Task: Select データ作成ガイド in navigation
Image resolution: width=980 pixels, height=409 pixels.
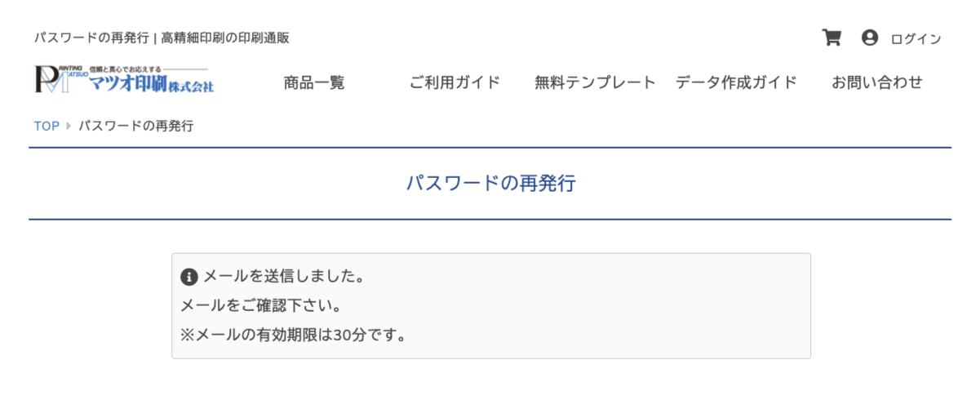Action: 736,82
